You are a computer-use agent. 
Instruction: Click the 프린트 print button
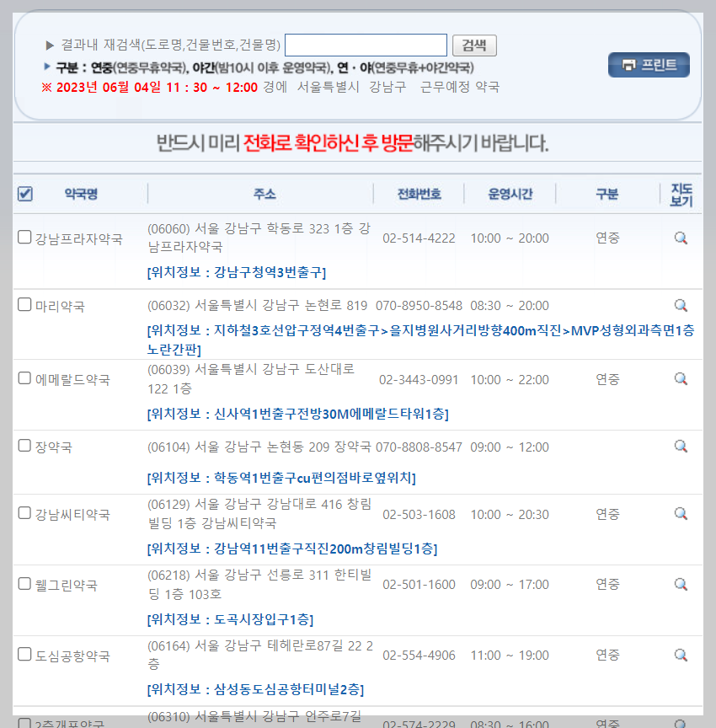coord(649,65)
